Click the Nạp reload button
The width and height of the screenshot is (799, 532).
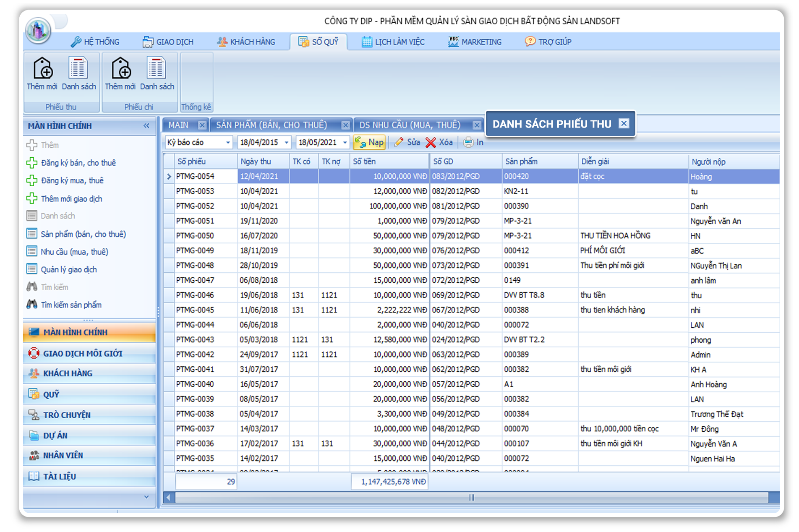(x=369, y=143)
